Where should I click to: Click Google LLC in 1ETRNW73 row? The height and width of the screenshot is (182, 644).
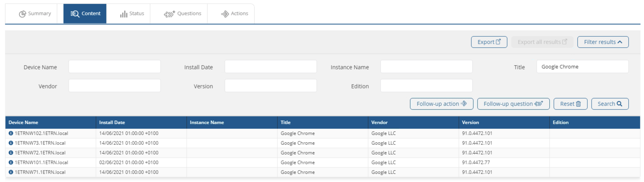point(384,143)
